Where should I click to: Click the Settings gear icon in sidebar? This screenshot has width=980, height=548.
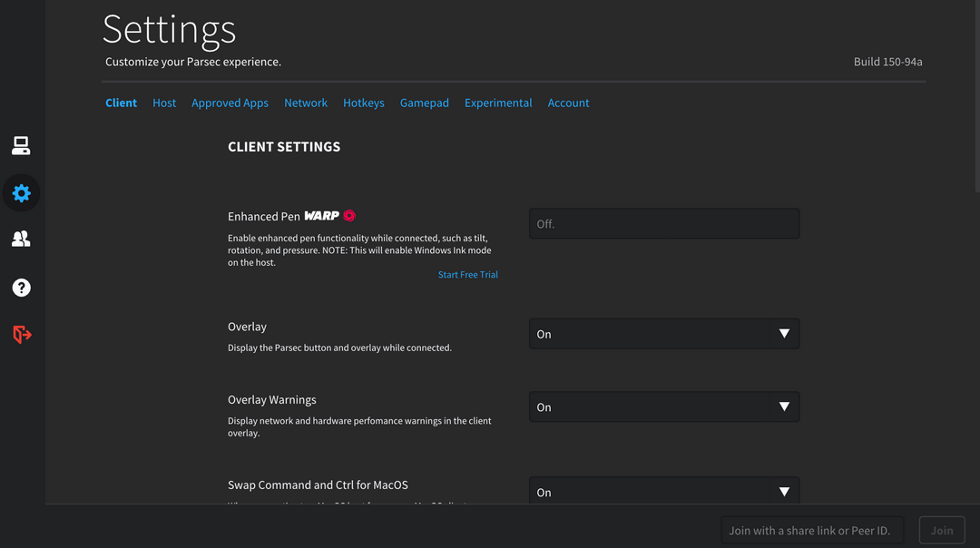point(21,193)
